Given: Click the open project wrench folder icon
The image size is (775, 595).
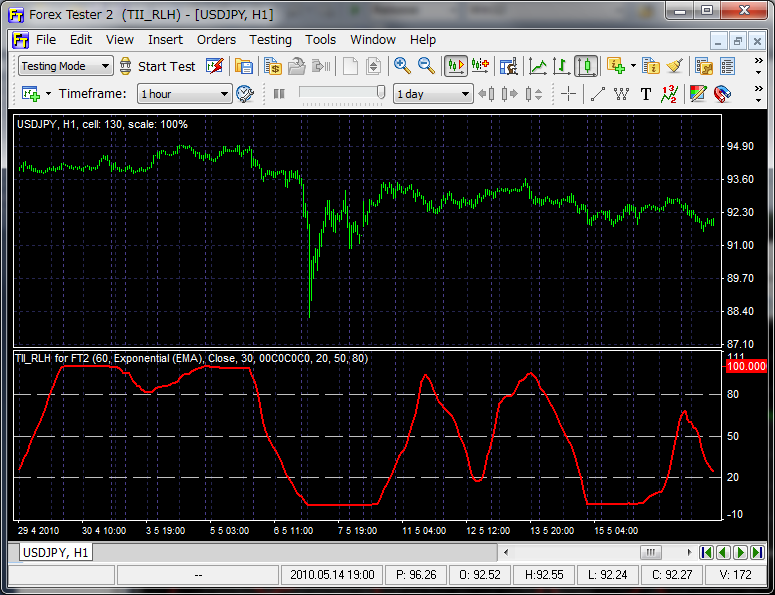Looking at the screenshot, I should (297, 66).
